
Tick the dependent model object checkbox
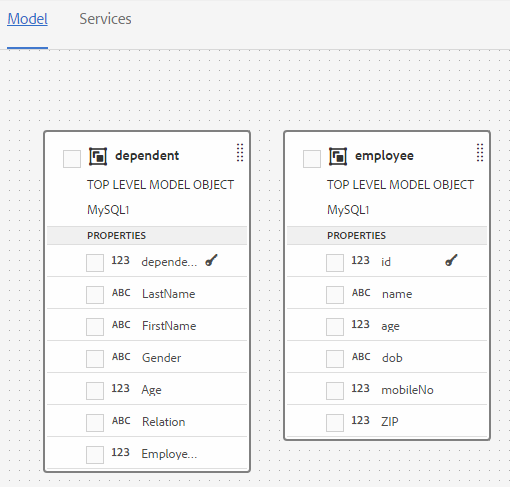pos(72,159)
